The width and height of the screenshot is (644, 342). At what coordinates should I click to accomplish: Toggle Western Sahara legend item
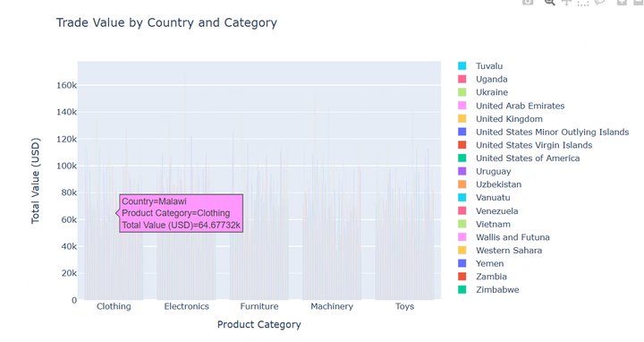(500, 251)
